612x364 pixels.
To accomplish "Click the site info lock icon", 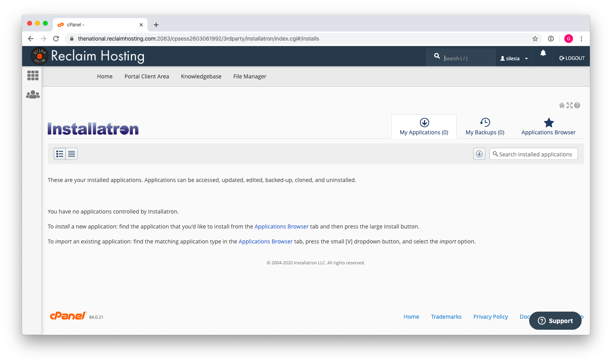I will pos(72,39).
